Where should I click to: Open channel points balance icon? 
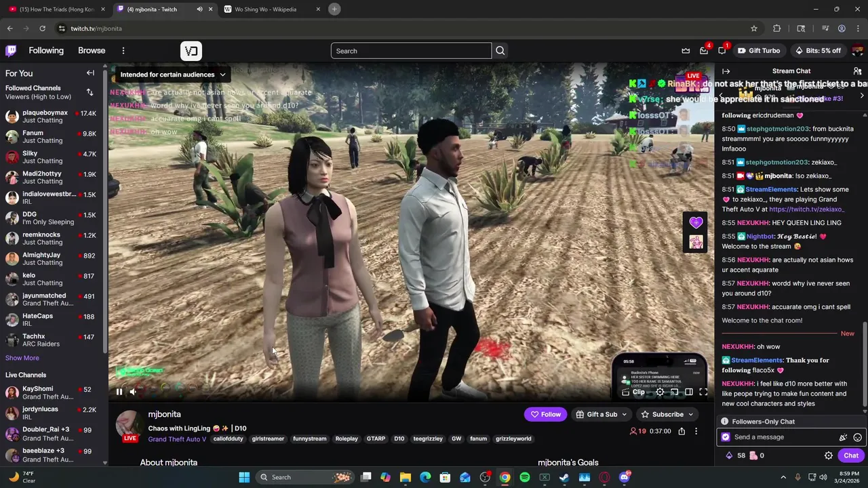tap(757, 455)
